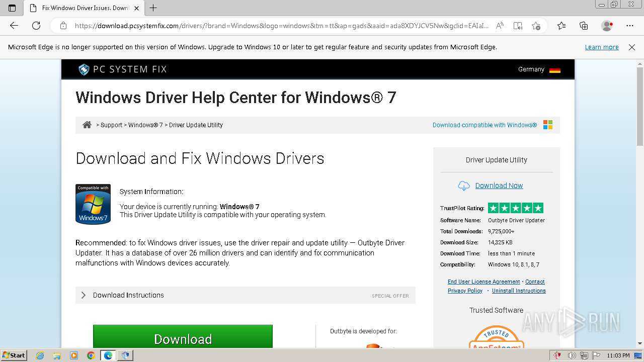Viewport: 644px width, 362px height.
Task: Open the Privacy Policy link
Action: (x=465, y=291)
